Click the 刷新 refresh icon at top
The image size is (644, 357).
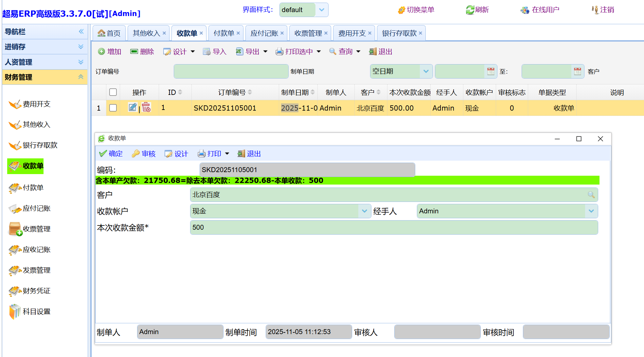pyautogui.click(x=470, y=10)
